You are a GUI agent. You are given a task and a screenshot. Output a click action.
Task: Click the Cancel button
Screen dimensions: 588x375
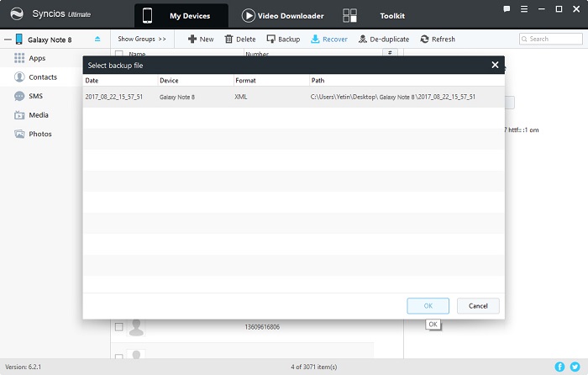[x=478, y=305]
